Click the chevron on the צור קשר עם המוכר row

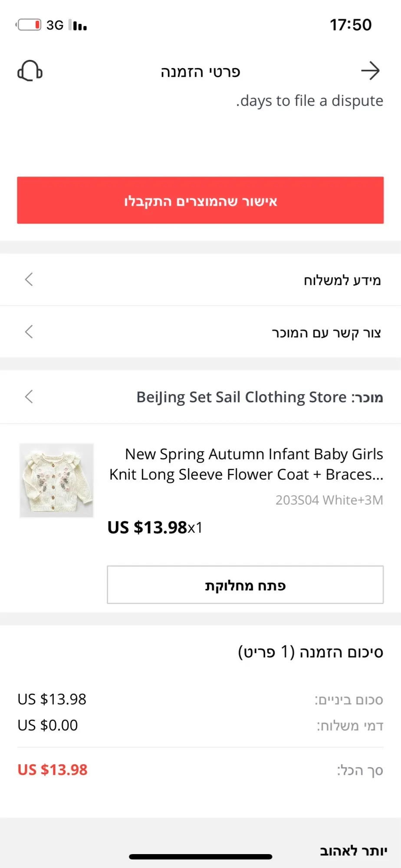pos(29,332)
